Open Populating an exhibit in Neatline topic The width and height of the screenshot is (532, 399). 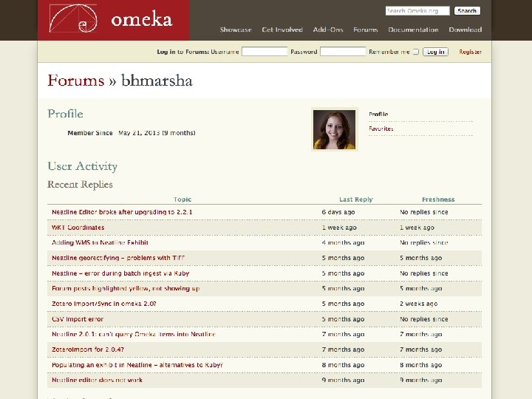tap(137, 365)
